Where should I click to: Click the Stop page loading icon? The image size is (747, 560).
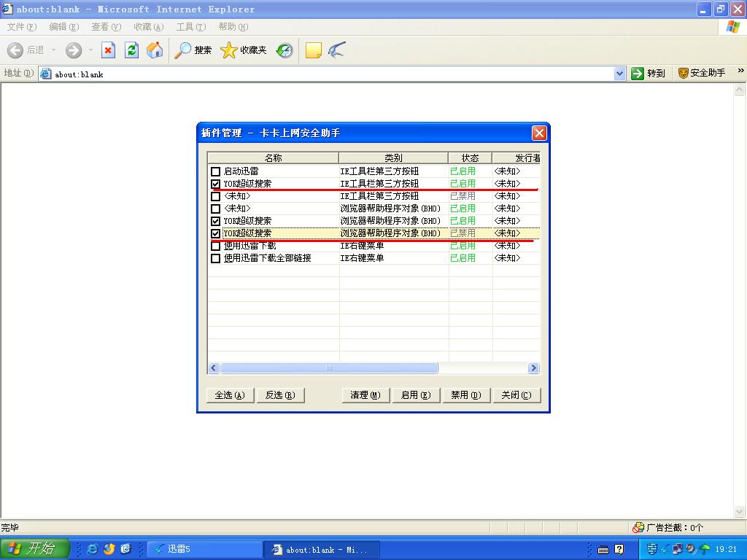(x=109, y=50)
